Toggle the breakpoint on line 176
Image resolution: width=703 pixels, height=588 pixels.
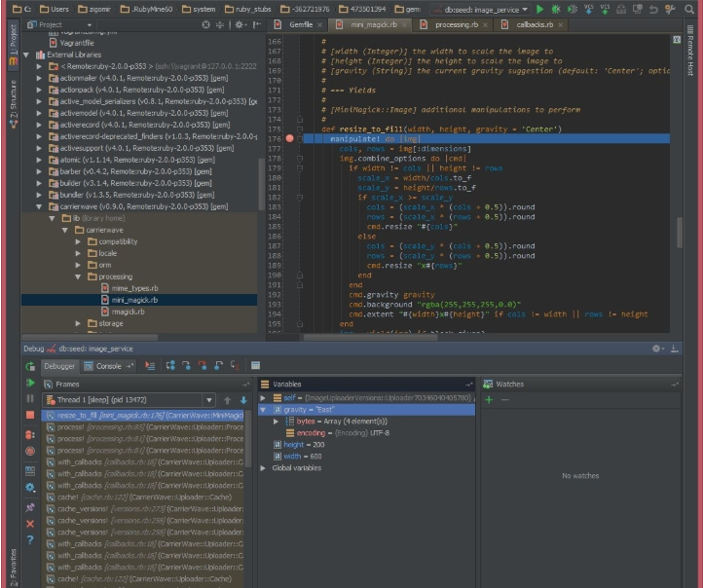[290, 138]
